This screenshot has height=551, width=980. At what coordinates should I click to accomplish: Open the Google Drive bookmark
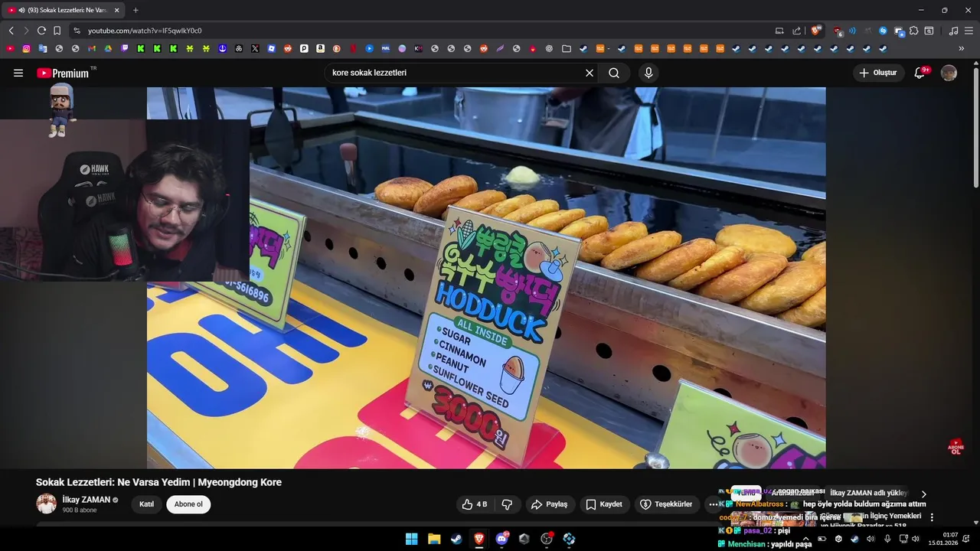(x=108, y=48)
